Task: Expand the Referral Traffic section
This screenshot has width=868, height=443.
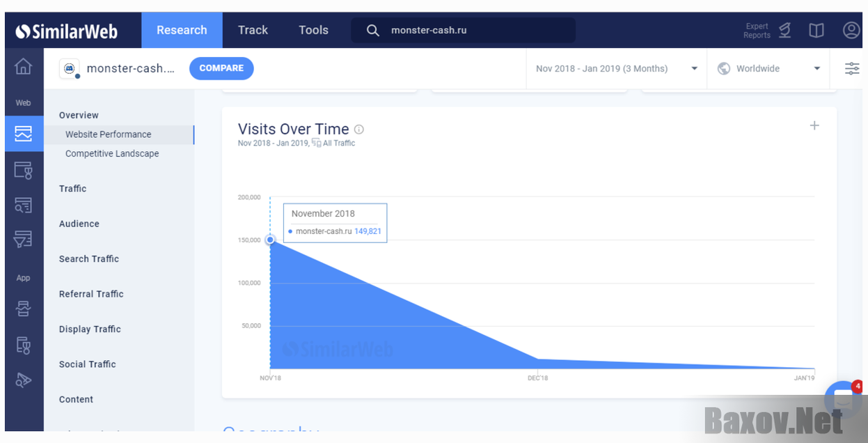Action: tap(91, 294)
